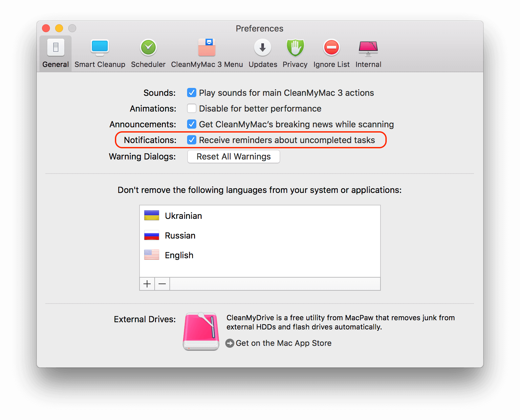Click arrow icon beside Get on Mac App Store

230,343
